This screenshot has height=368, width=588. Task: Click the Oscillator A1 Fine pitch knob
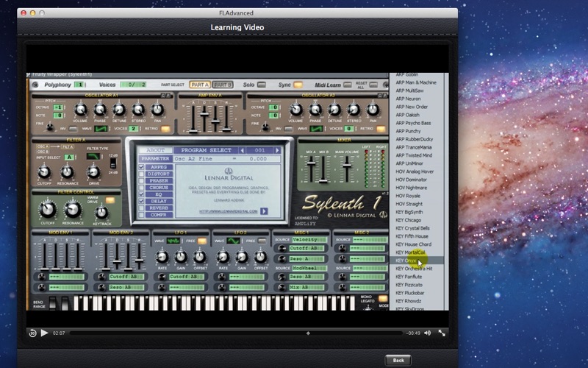(49, 128)
